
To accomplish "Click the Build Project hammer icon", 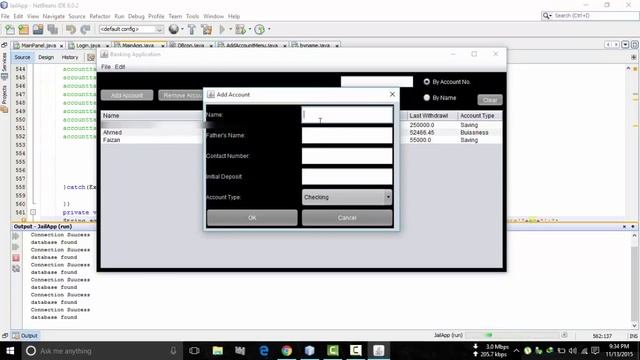I will (x=191, y=29).
